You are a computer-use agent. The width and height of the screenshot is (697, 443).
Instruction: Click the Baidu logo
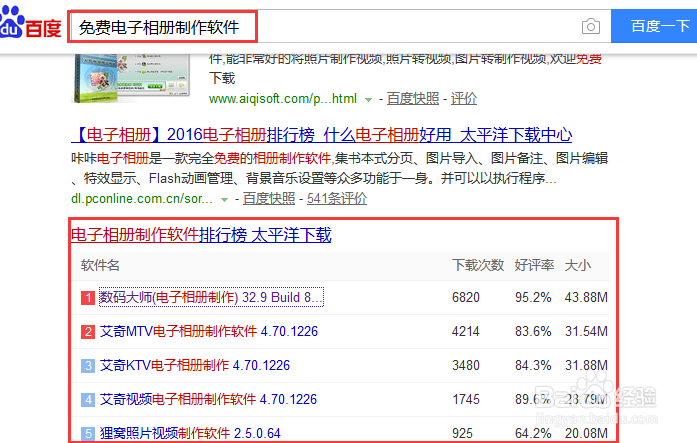[x=30, y=23]
